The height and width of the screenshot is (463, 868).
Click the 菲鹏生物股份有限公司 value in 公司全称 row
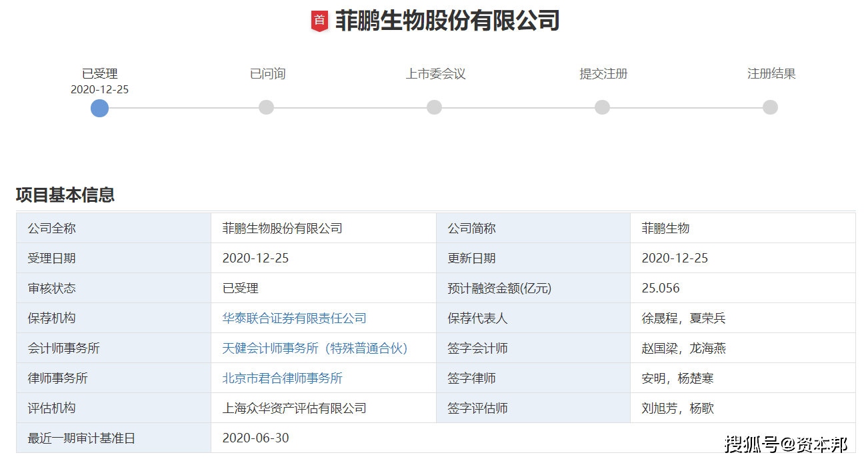[x=282, y=229]
